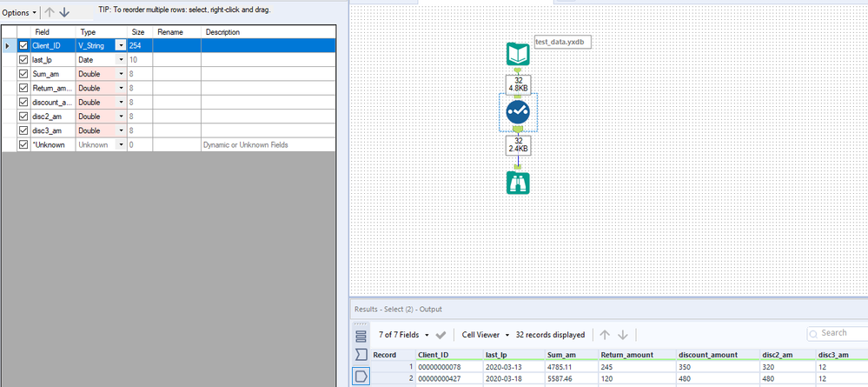Click the disc3_am results column header

(841, 355)
